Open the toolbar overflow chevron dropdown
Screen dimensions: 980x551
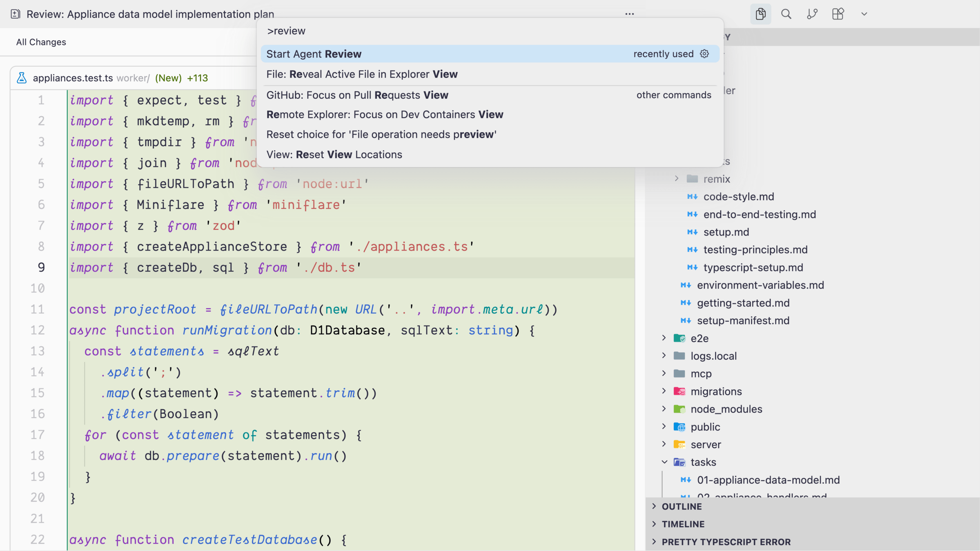pyautogui.click(x=864, y=14)
